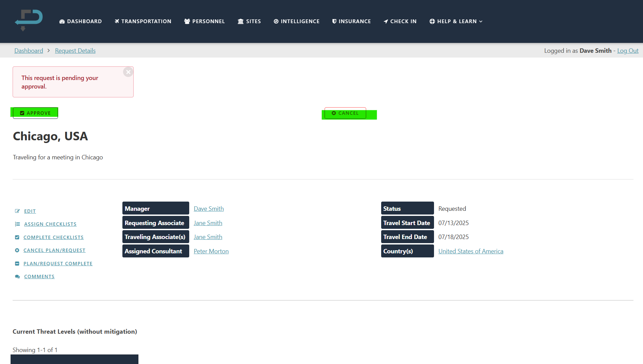The width and height of the screenshot is (643, 364).
Task: Click the Cancel button
Action: [345, 113]
